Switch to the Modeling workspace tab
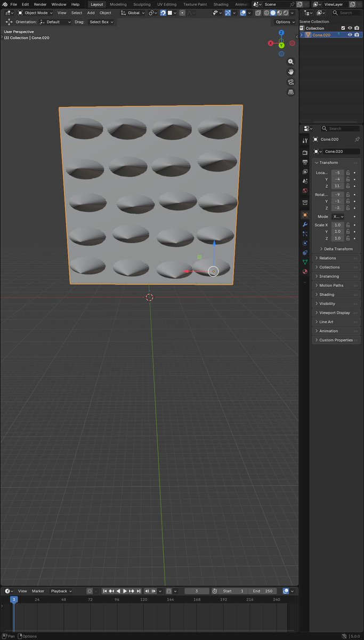The height and width of the screenshot is (640, 364). (118, 4)
